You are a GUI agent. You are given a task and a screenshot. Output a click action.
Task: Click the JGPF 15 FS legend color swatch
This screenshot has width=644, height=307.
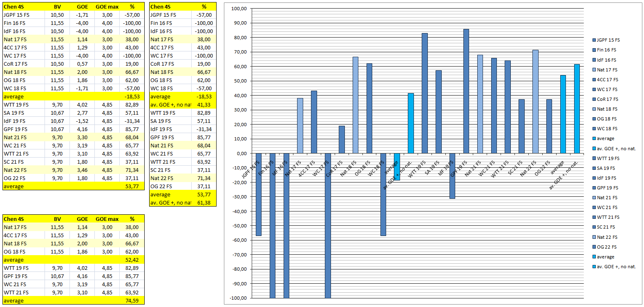[x=594, y=40]
